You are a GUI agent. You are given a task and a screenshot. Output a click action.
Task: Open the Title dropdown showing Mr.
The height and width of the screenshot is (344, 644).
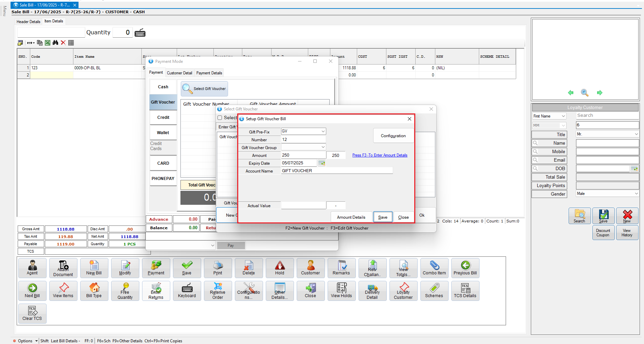tap(636, 134)
